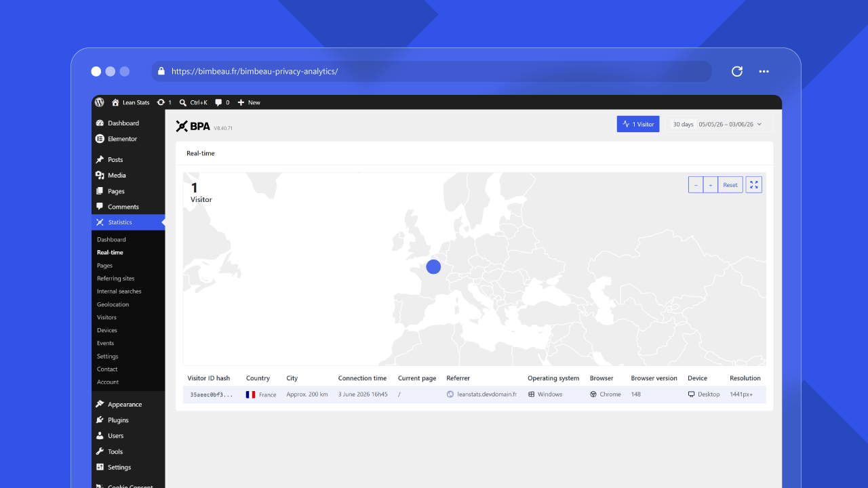Open comments bubble showing 0
This screenshot has height=488, width=868.
[222, 102]
